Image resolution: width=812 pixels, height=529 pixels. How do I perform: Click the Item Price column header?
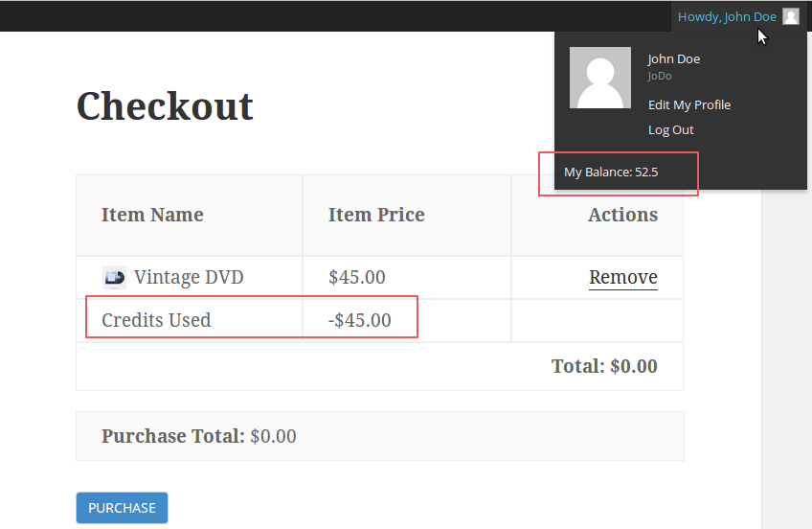376,215
